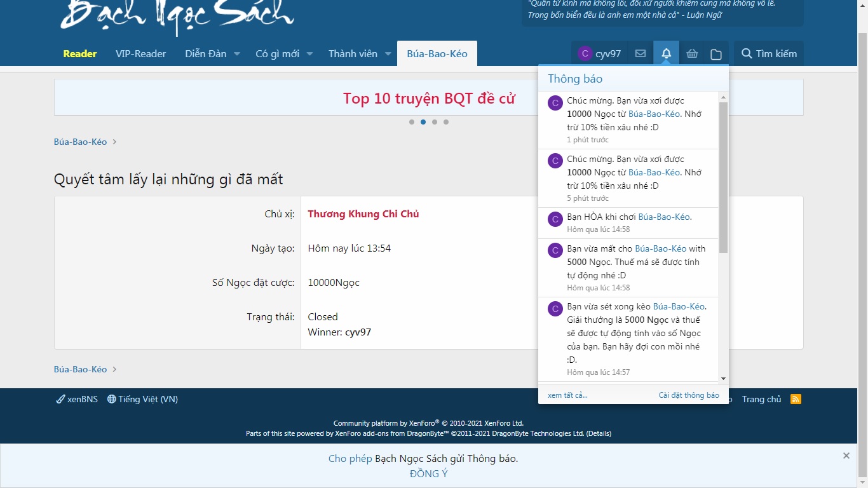Expand the Có gì mới dropdown arrow
This screenshot has height=488, width=868.
tap(309, 54)
